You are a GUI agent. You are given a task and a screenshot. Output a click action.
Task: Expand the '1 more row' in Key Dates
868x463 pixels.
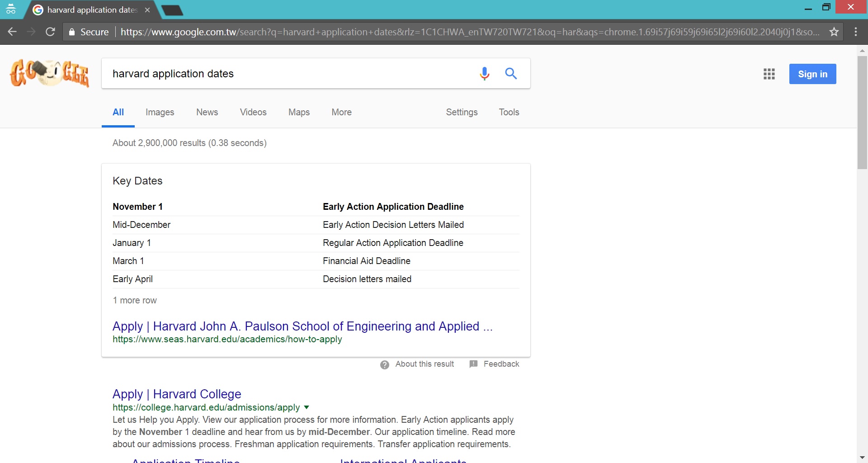pos(135,300)
